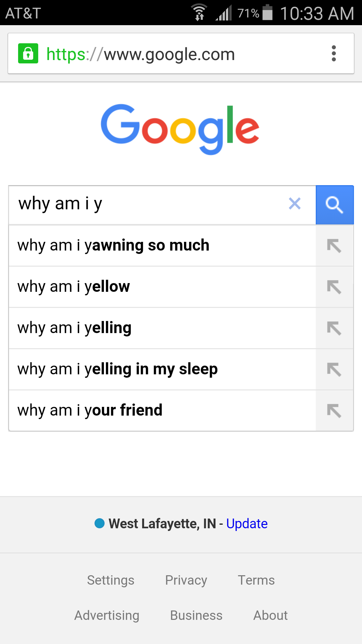362x644 pixels.
Task: Insert 'yelling in my sleep' via arrow
Action: (334, 370)
